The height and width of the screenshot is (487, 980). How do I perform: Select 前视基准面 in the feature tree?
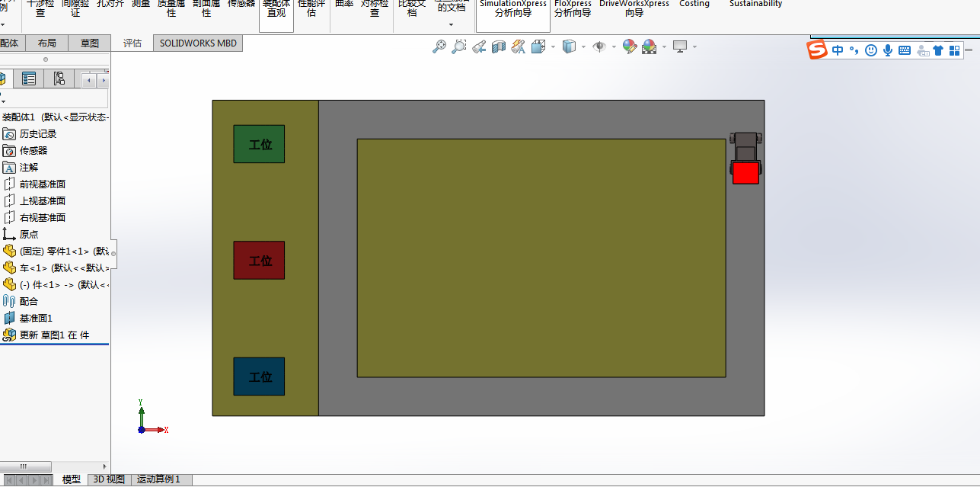pos(43,184)
